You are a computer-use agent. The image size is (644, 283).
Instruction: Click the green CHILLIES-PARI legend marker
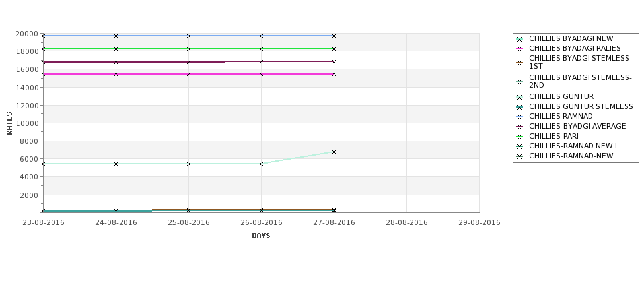520,137
